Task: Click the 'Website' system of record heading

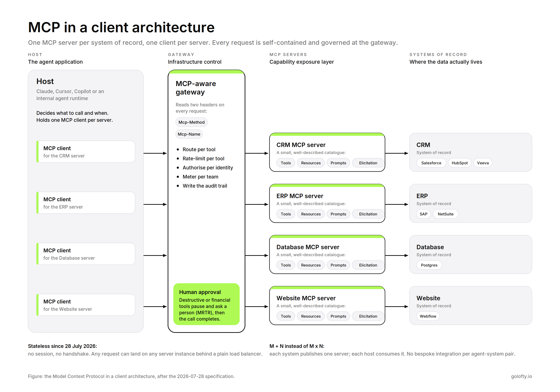Action: click(428, 298)
